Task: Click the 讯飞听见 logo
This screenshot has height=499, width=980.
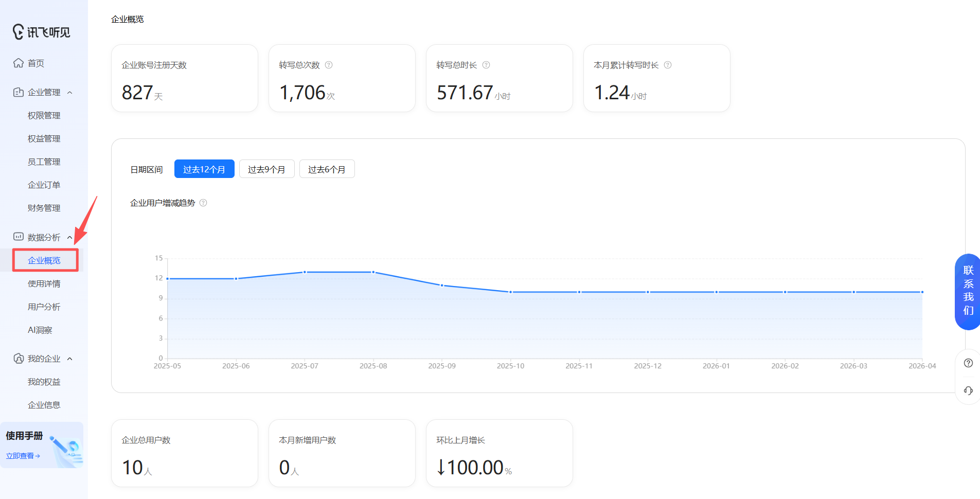Action: click(x=42, y=32)
